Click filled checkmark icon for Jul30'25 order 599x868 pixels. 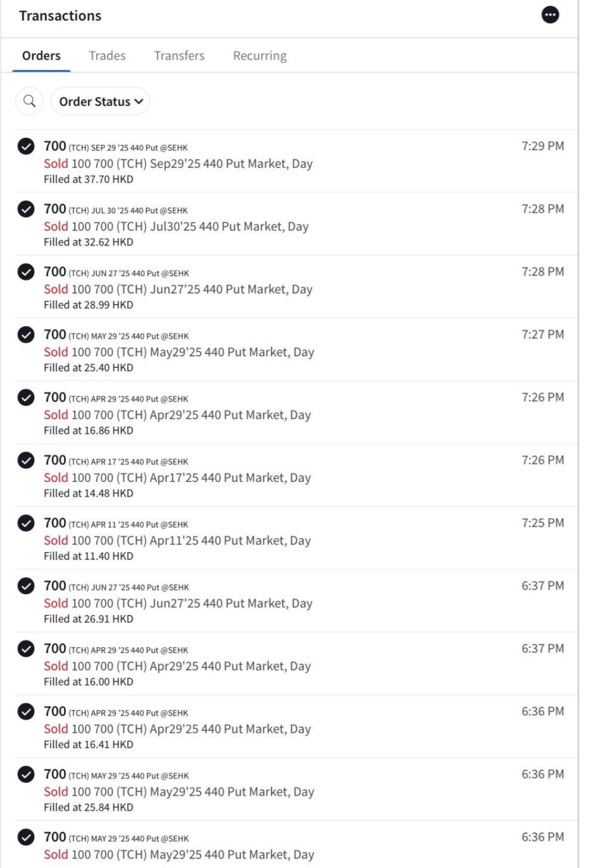click(26, 209)
